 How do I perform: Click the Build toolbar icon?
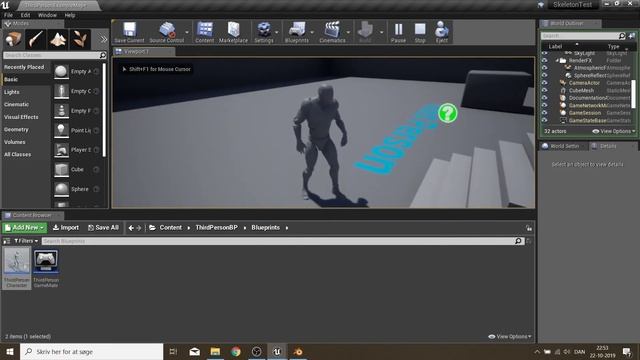click(365, 30)
